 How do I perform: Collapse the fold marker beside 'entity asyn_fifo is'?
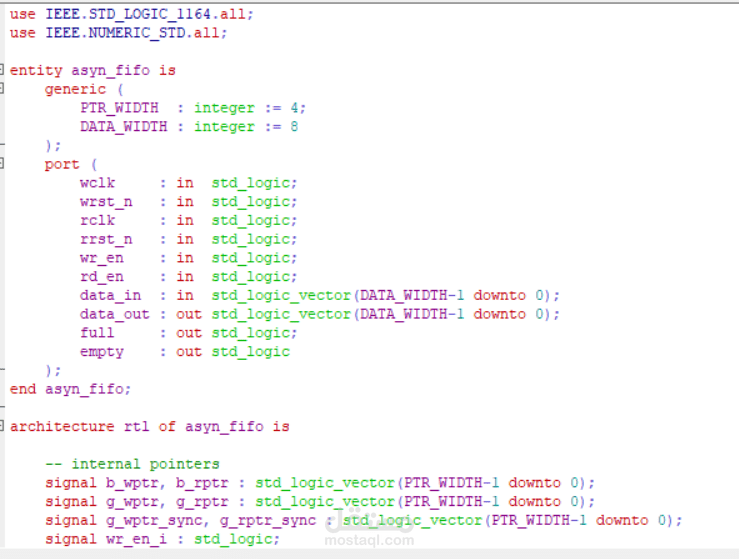[1, 70]
